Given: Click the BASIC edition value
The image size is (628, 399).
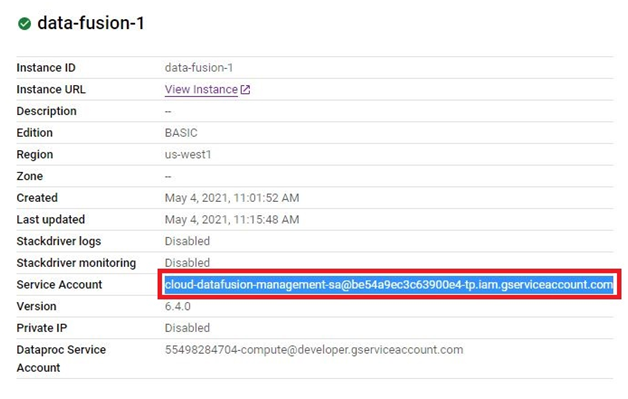Looking at the screenshot, I should coord(181,133).
